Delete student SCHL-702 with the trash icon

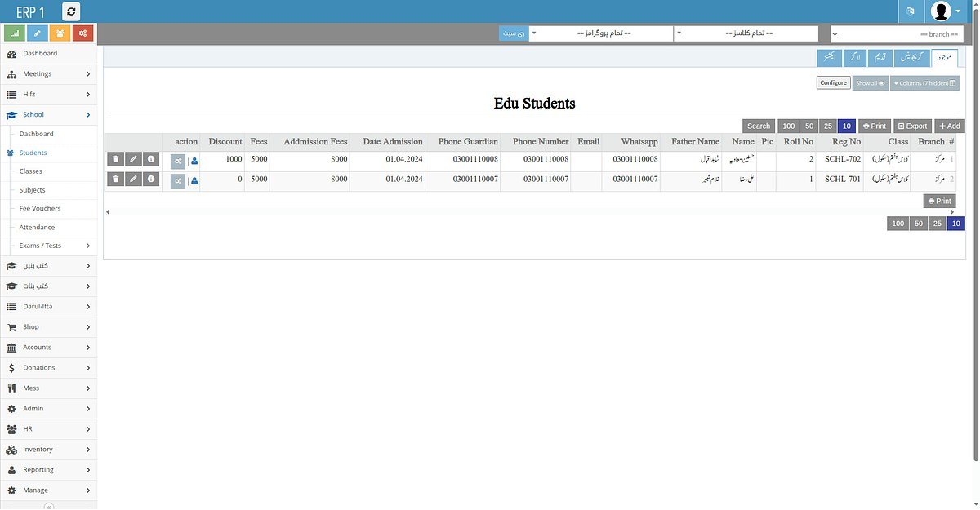(x=115, y=159)
